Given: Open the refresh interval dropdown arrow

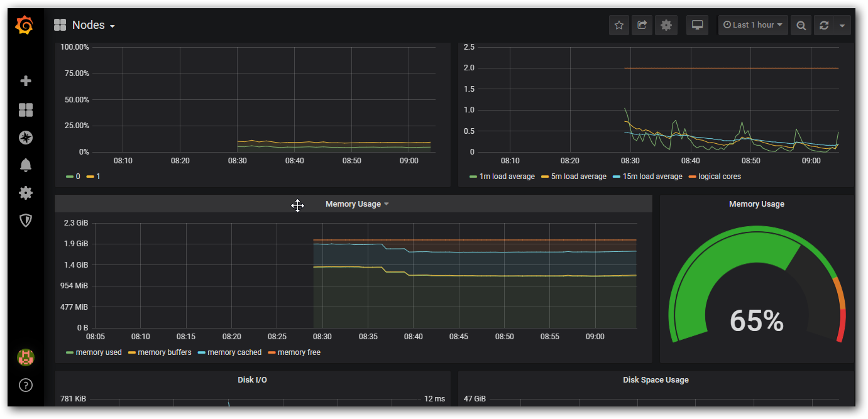Looking at the screenshot, I should [842, 25].
